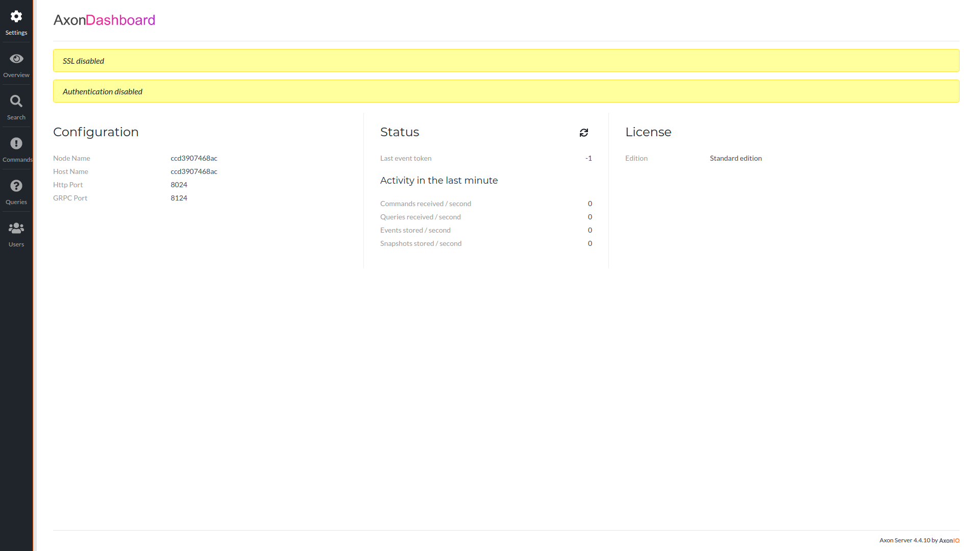Open the Overview eye icon
The width and height of the screenshot is (980, 551).
click(x=16, y=59)
